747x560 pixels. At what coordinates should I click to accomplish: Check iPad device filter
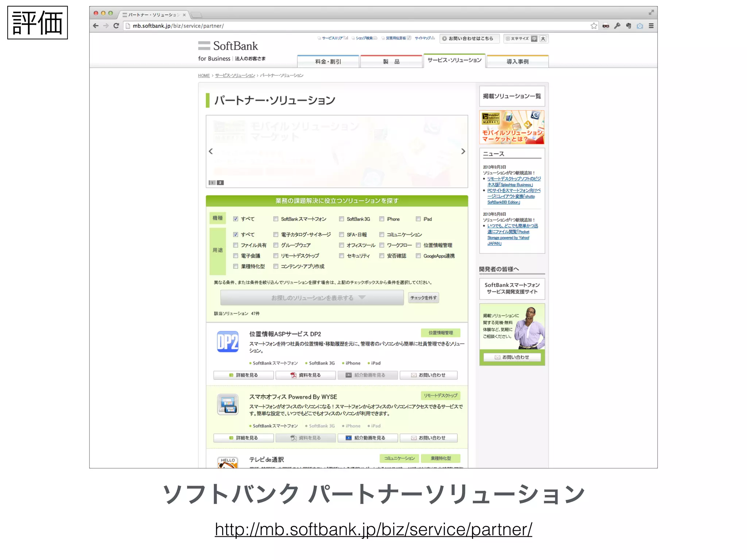point(418,219)
